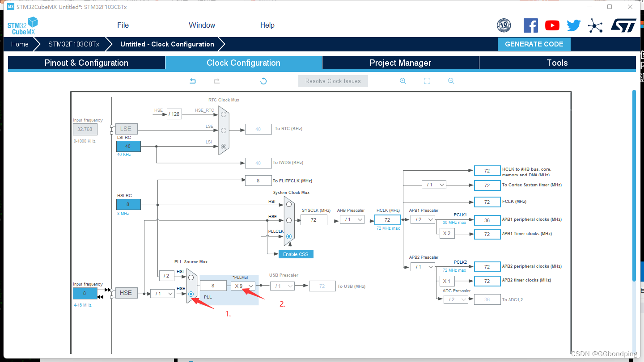Click the STM32 CubeMX logo
The image size is (644, 362).
tap(23, 25)
